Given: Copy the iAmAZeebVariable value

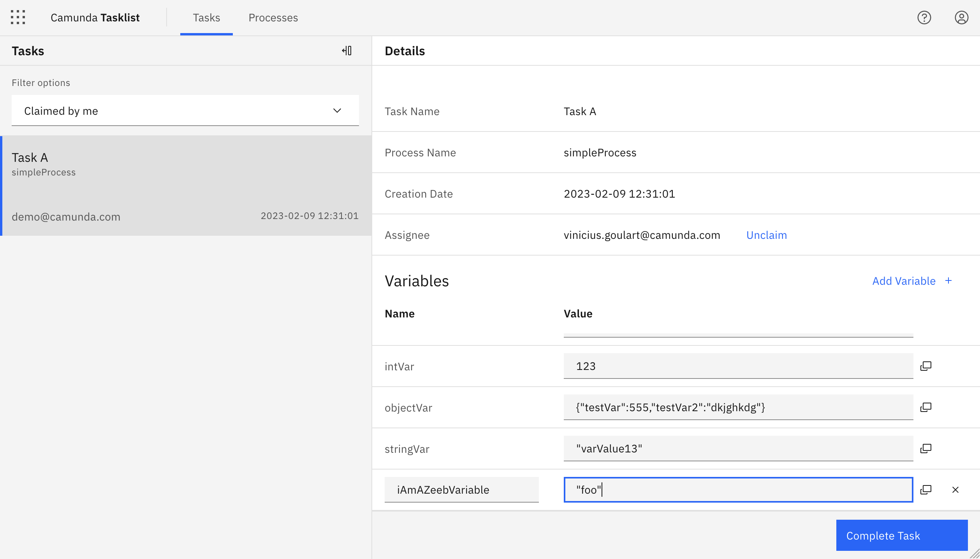Looking at the screenshot, I should (x=926, y=490).
